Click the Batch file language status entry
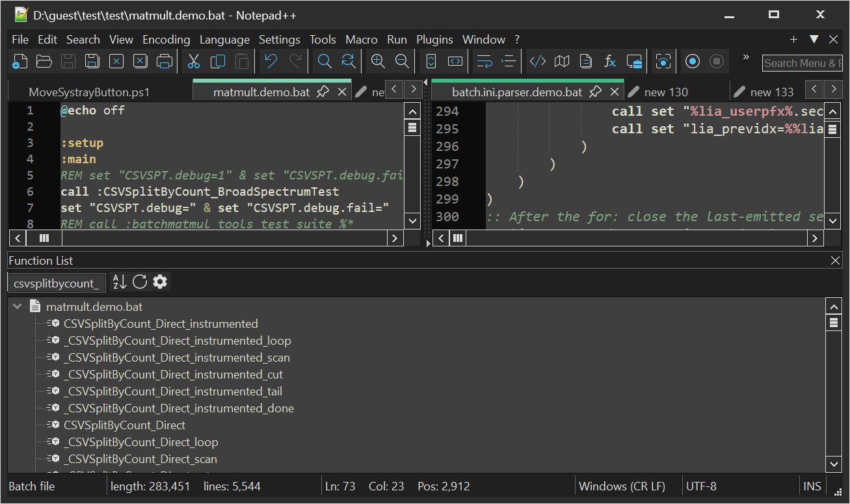Image resolution: width=850 pixels, height=504 pixels. [32, 486]
